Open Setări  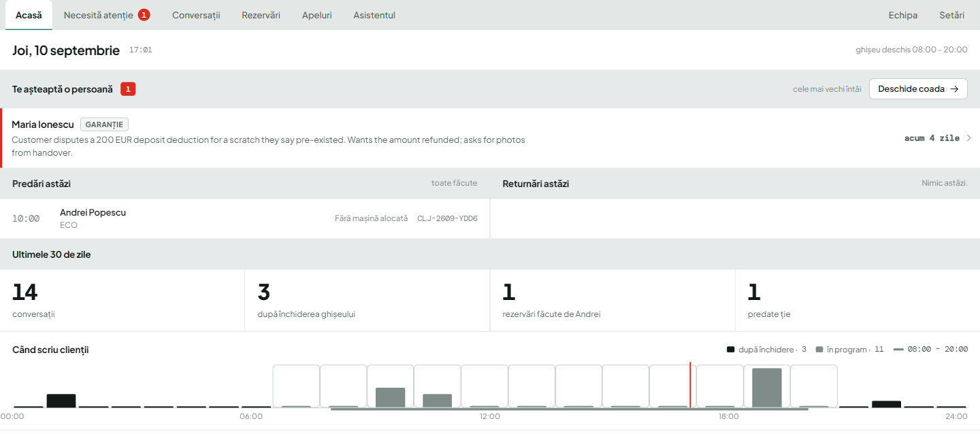point(951,15)
